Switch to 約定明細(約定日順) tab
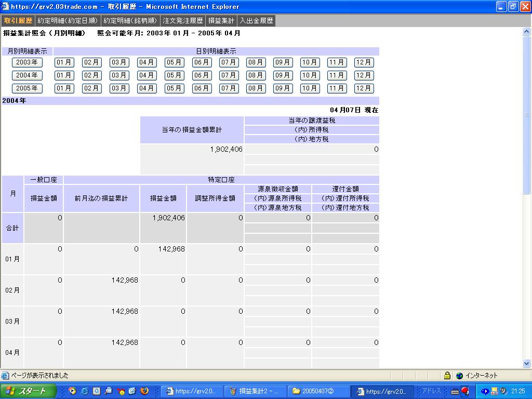The width and height of the screenshot is (532, 399). click(x=68, y=21)
